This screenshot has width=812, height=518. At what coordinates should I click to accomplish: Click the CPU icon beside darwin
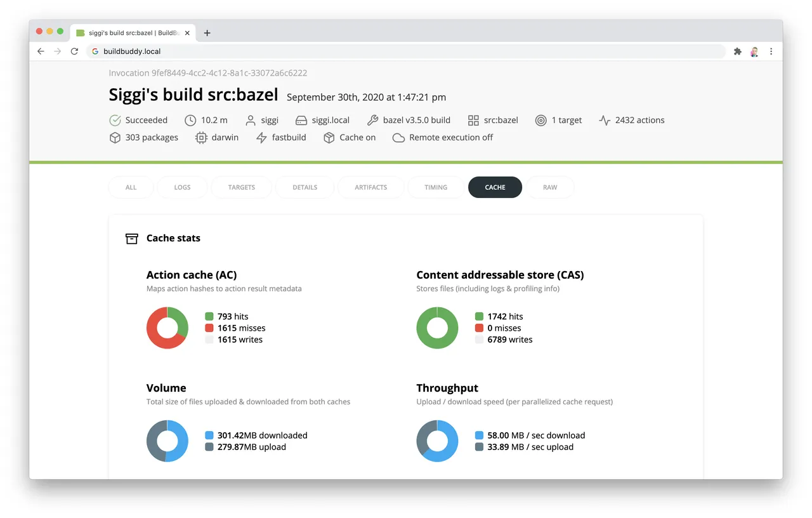[201, 137]
